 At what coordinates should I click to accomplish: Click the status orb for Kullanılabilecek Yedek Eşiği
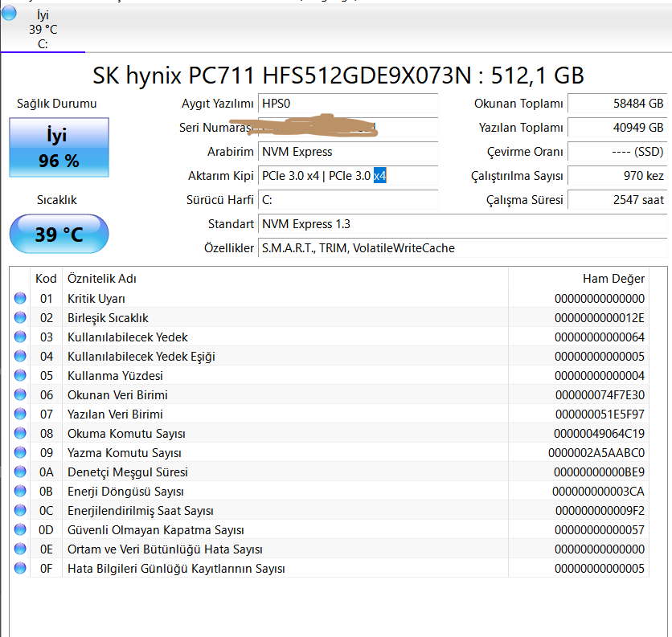point(20,356)
